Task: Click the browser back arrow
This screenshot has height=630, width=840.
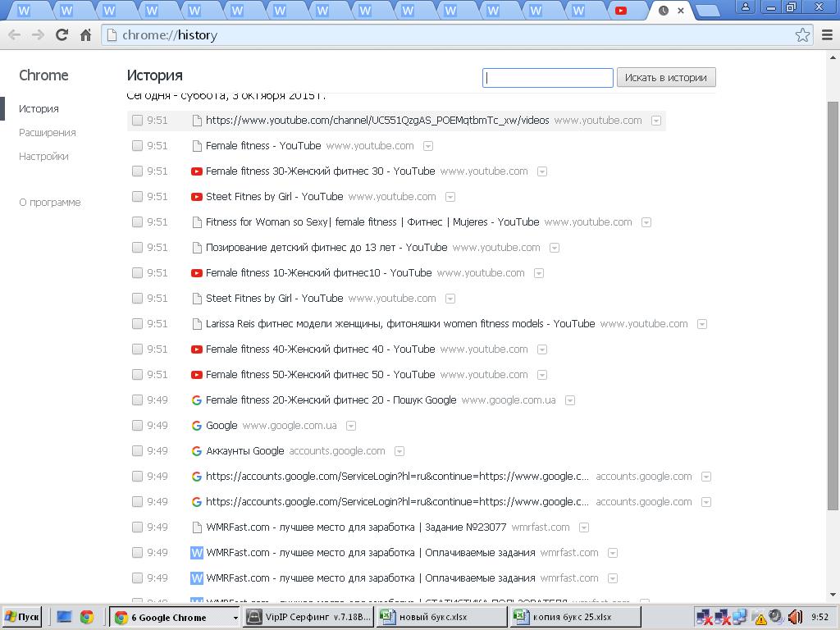Action: 15,35
